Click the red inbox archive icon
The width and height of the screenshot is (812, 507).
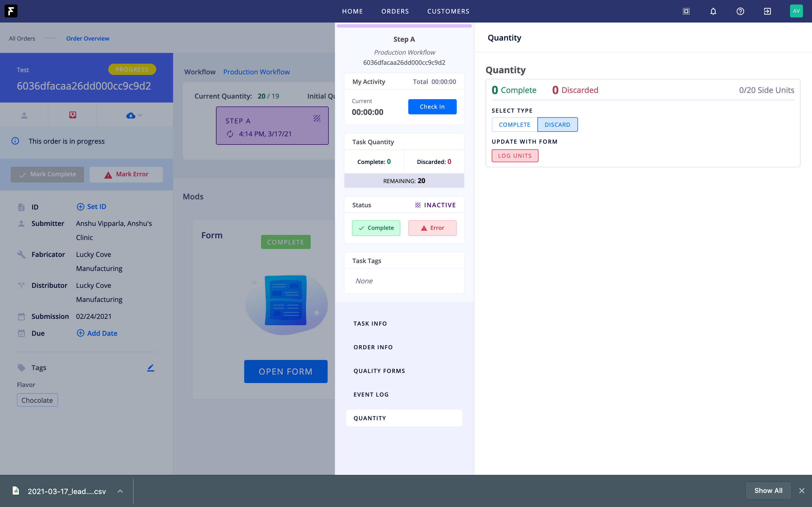click(x=72, y=115)
